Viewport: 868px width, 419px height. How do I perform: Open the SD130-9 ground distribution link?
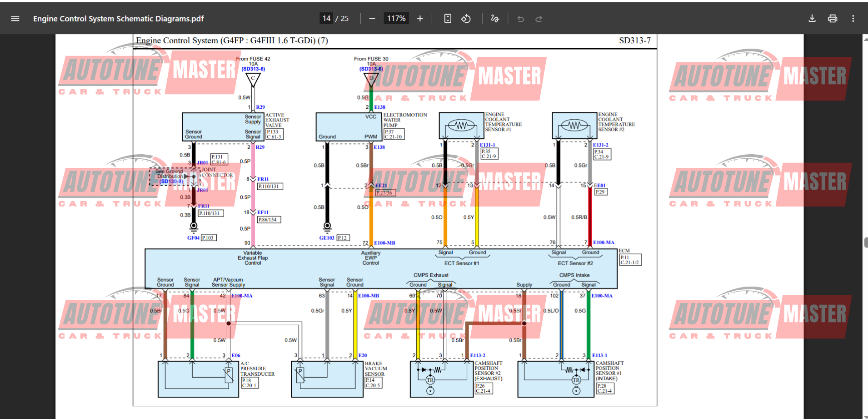(x=171, y=181)
